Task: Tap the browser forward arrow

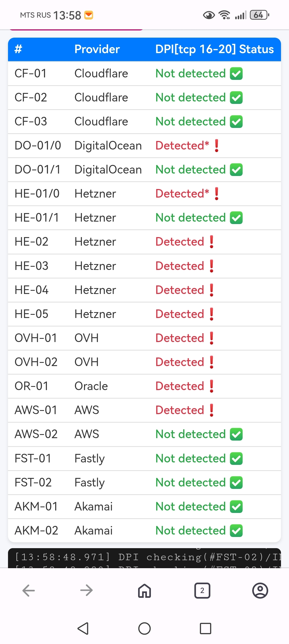Action: coord(86,590)
